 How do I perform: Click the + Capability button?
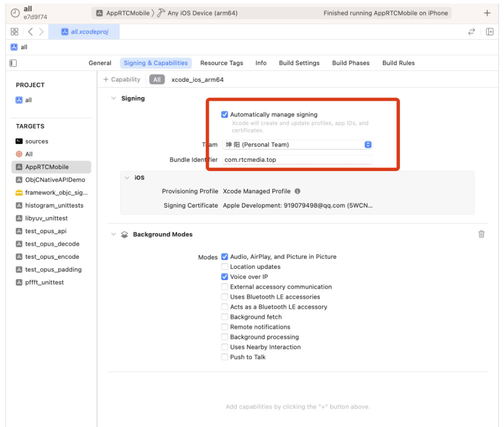click(122, 79)
